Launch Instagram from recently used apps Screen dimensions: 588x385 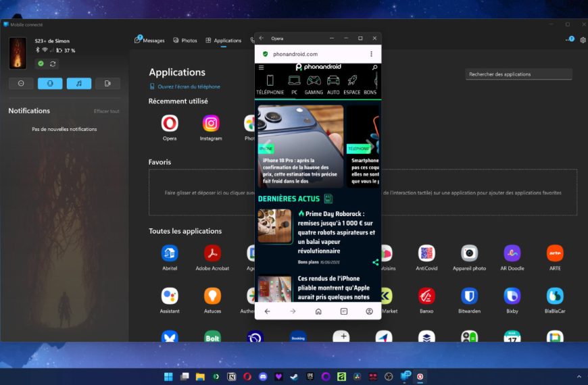211,124
